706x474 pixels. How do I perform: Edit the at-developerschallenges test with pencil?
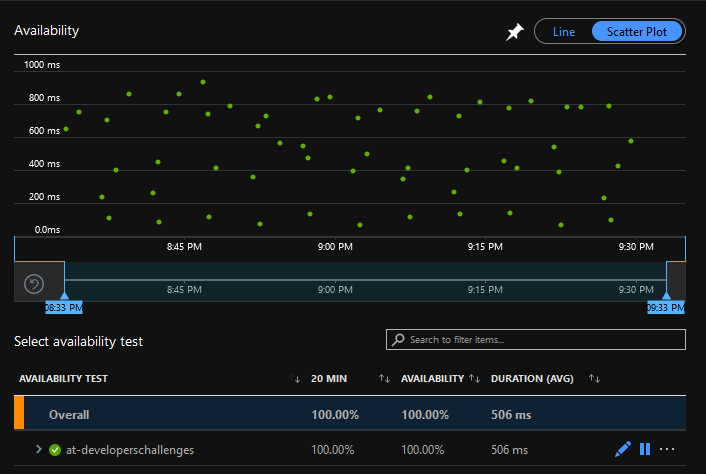[623, 449]
